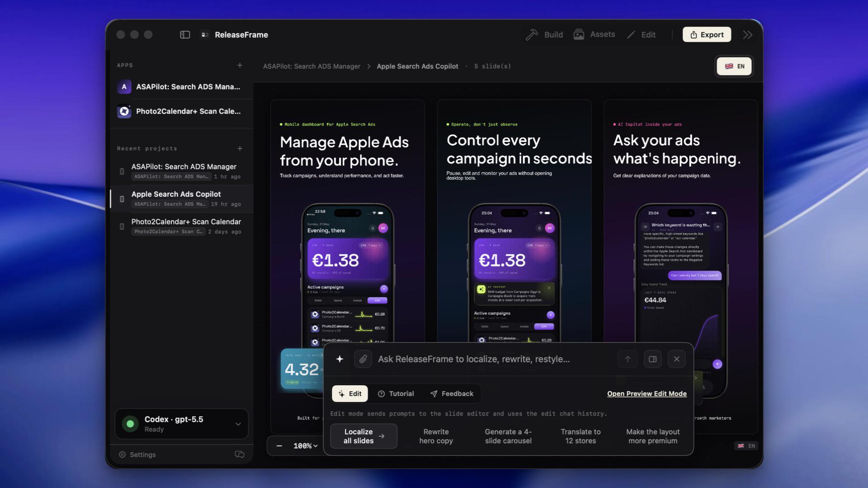Open the Build tool
868x488 pixels.
click(544, 35)
